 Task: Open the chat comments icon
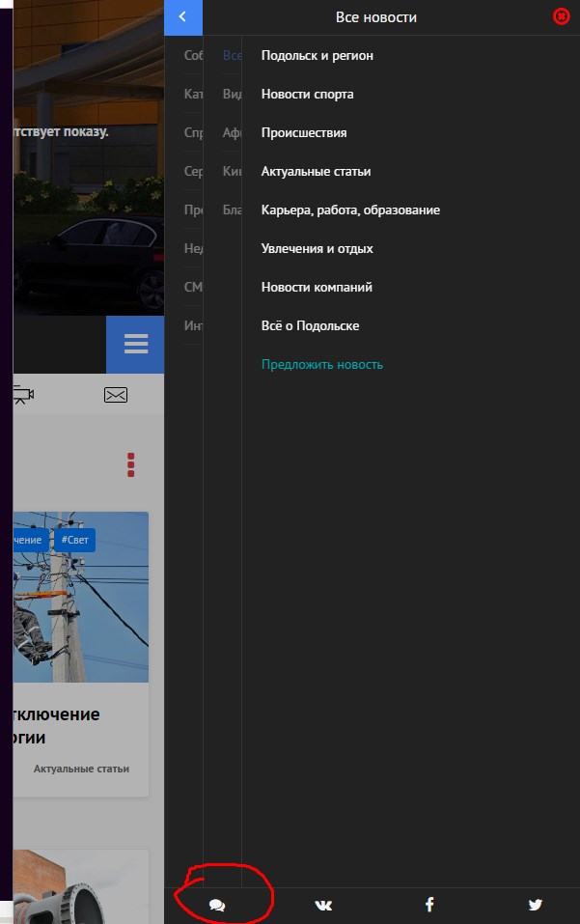point(217,905)
